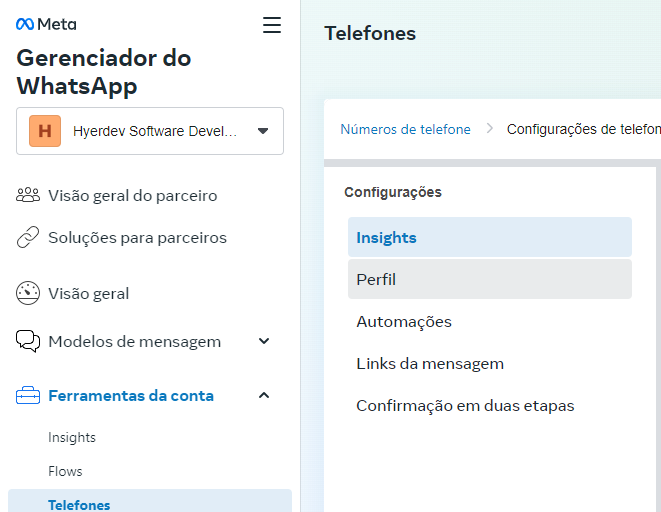The width and height of the screenshot is (661, 512).
Task: Click the people icon for Visão geral do parceiro
Action: pos(28,196)
